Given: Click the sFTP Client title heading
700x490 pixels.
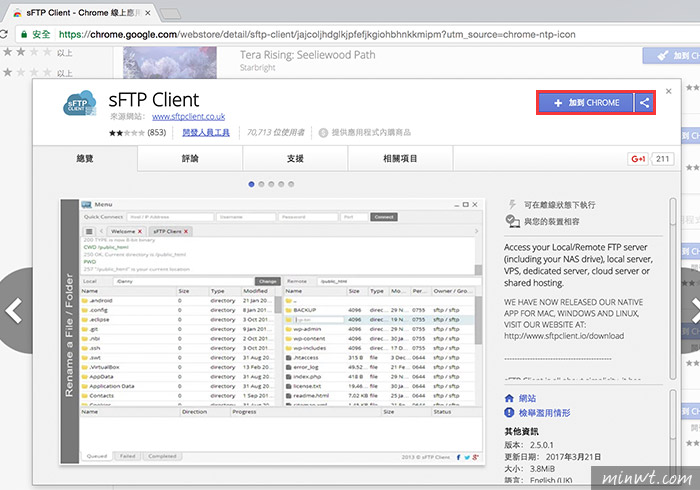Looking at the screenshot, I should coord(154,100).
